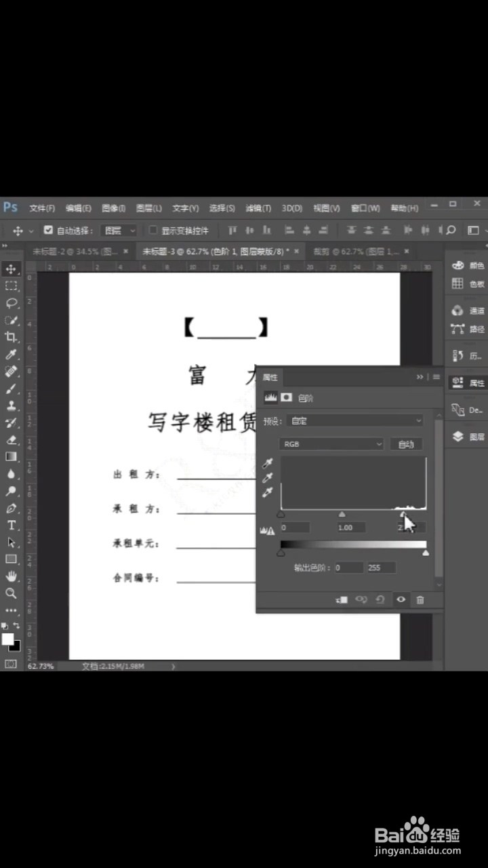Open the 路径 paths panel
The height and width of the screenshot is (868, 488).
coord(468,329)
